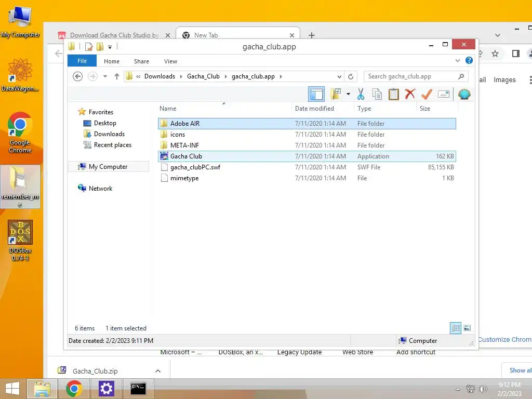
Task: Bookmark page with Chrome star icon
Action: (495, 54)
